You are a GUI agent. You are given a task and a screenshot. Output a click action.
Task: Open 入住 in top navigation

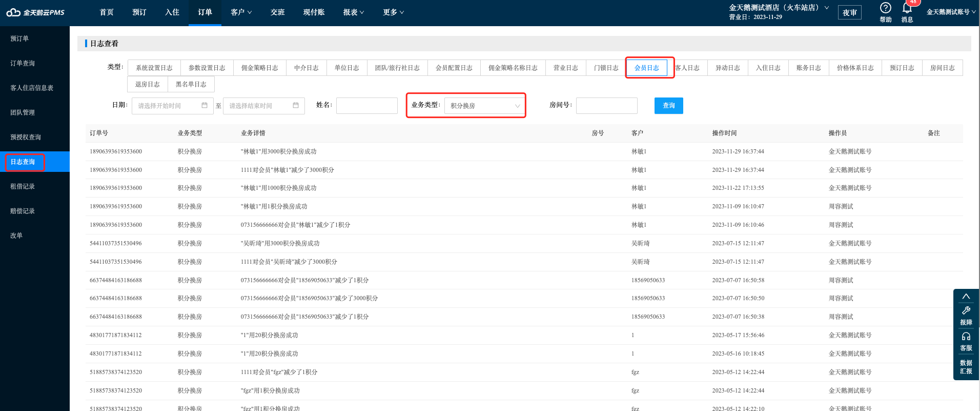[x=172, y=12]
